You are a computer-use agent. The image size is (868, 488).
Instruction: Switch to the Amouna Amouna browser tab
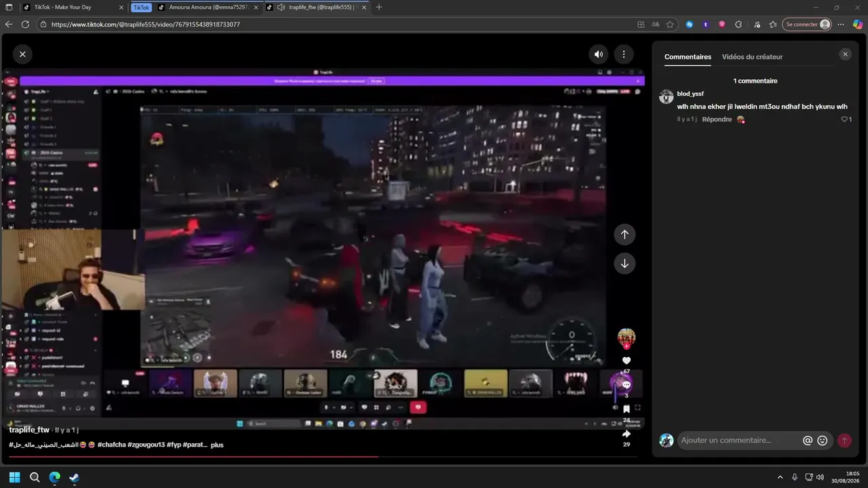(x=208, y=7)
